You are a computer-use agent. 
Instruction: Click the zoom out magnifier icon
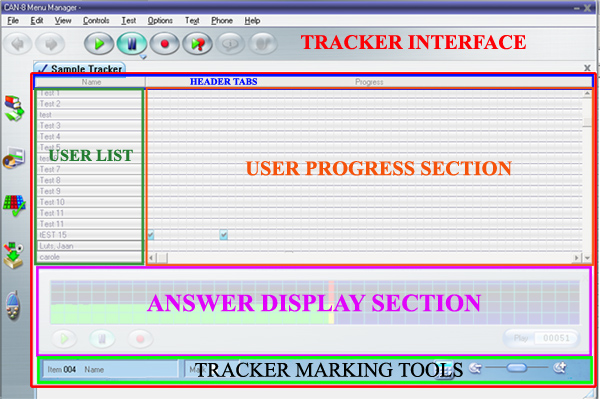click(x=475, y=368)
